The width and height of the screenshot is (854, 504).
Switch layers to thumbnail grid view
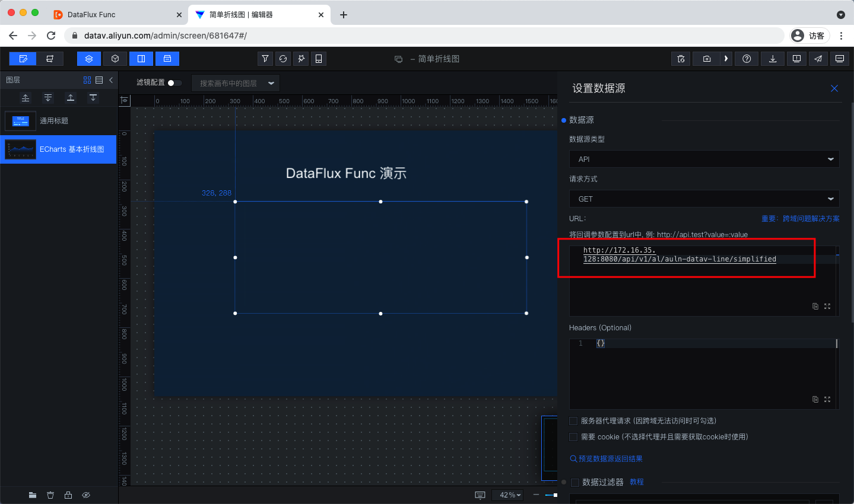87,80
